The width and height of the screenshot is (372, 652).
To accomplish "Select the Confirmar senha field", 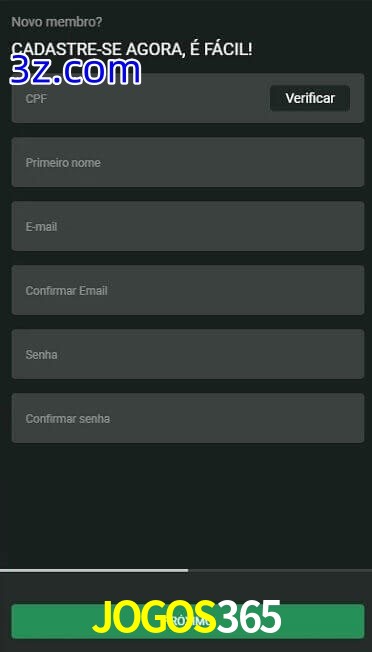I will point(188,418).
